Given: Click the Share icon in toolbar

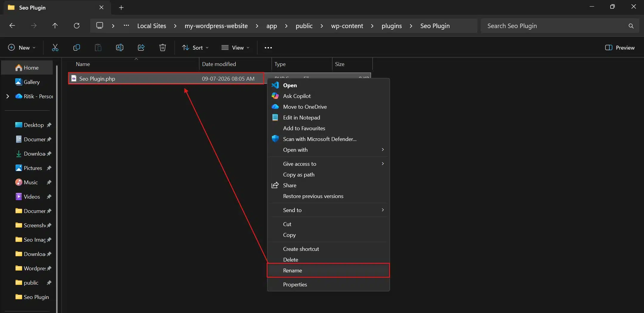Looking at the screenshot, I should tap(141, 47).
